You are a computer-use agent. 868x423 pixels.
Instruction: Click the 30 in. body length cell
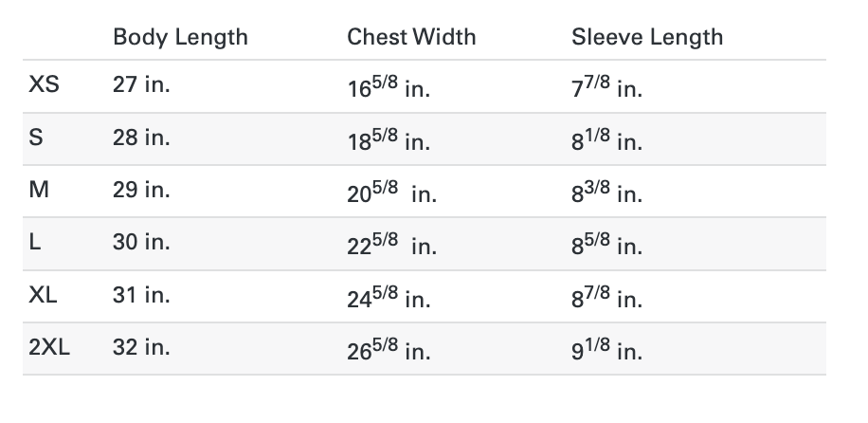pyautogui.click(x=141, y=242)
